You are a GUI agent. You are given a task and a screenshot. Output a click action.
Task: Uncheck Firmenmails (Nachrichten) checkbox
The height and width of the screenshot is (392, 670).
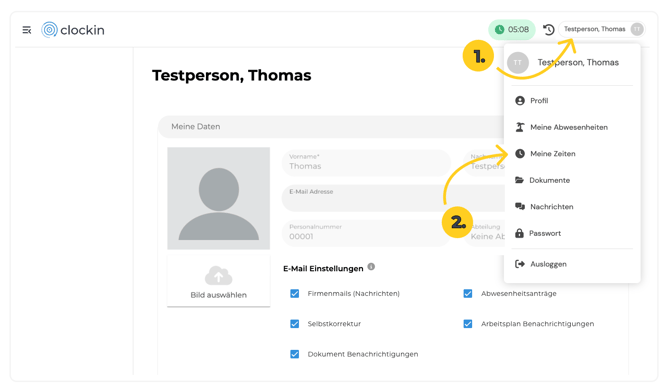294,293
